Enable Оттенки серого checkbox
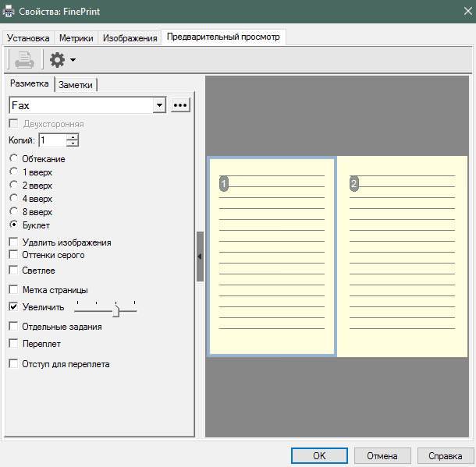 13,254
